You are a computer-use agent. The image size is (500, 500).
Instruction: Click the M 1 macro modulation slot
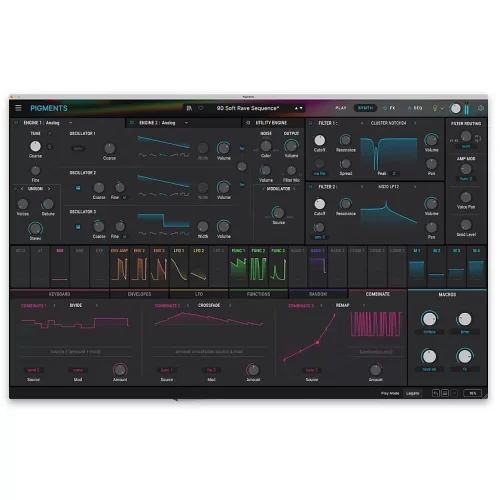click(x=417, y=266)
